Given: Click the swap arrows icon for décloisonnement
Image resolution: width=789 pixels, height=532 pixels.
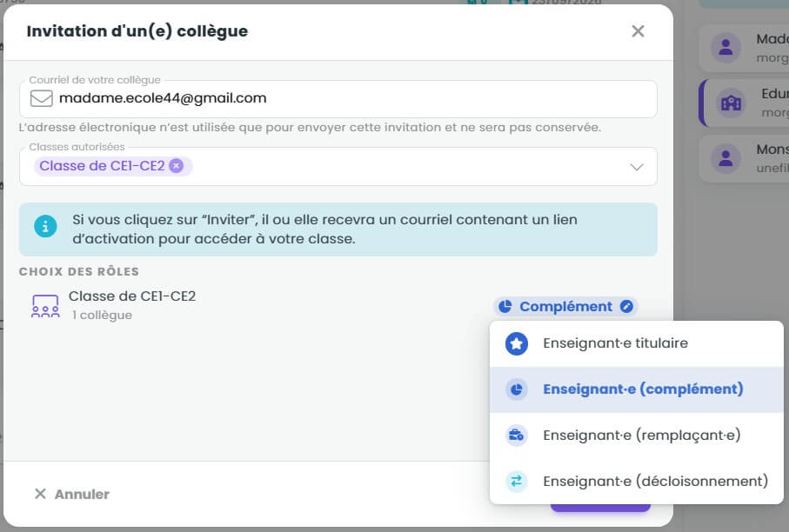Looking at the screenshot, I should pyautogui.click(x=516, y=482).
